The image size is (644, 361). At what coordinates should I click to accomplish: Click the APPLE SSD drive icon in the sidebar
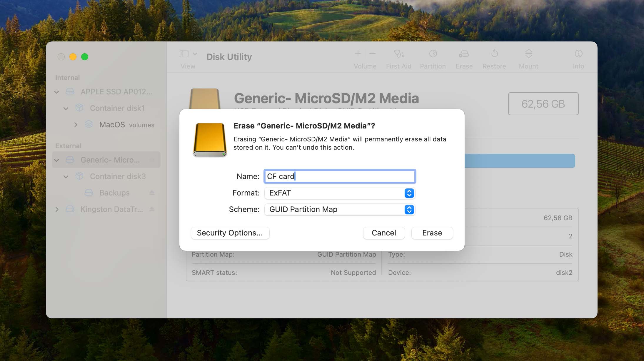pyautogui.click(x=70, y=91)
